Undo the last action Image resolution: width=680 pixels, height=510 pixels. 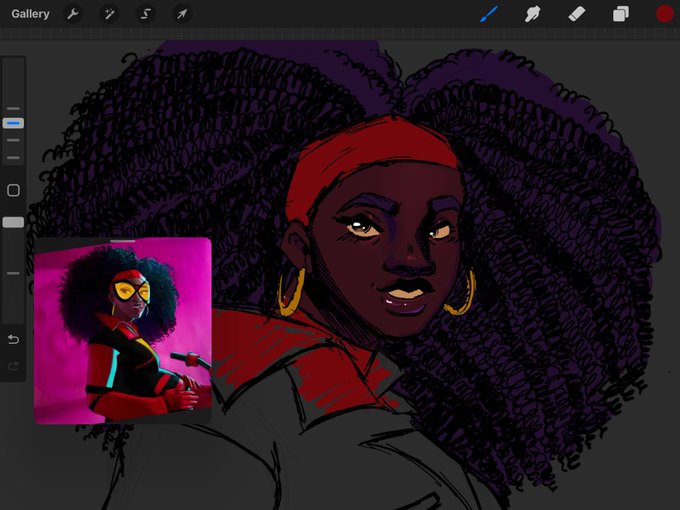point(13,339)
